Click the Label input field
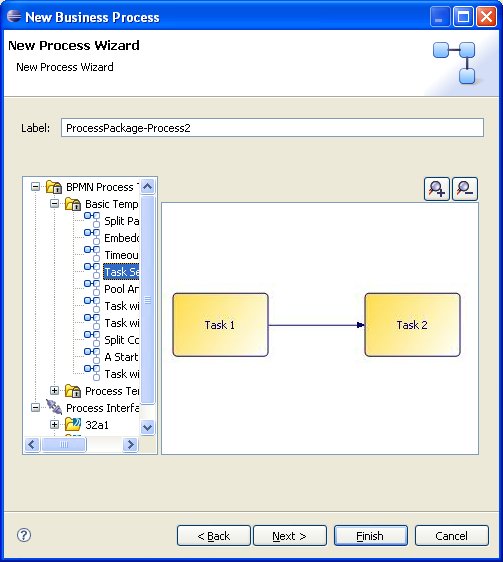Screen dimensions: 503x562 coord(272,128)
